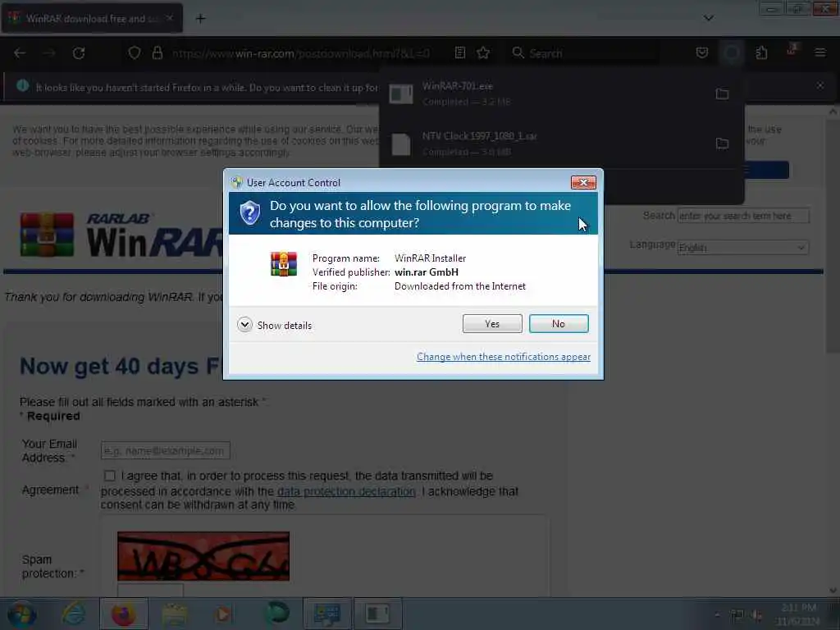Show WinRAR-701.exe in its folder
Viewport: 840px width, 630px height.
coord(722,94)
